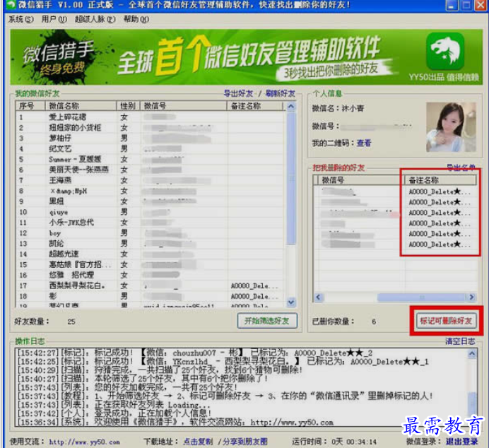This screenshot has width=489, height=448.
Task: Click the 导出名单 link
Action: tap(461, 167)
